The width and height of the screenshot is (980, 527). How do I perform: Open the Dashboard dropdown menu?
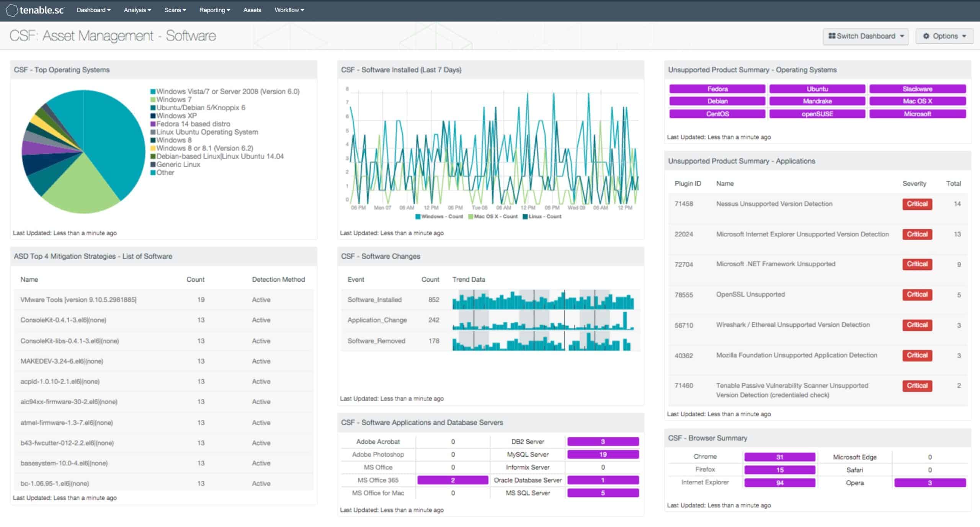(93, 10)
